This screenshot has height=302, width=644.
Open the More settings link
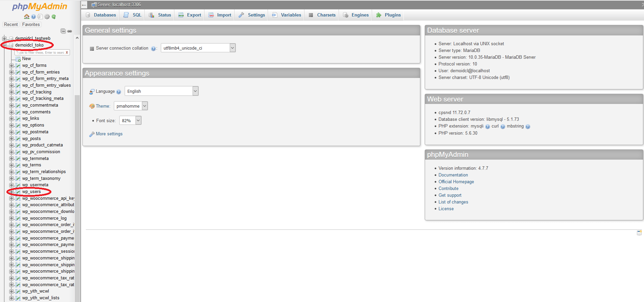109,134
